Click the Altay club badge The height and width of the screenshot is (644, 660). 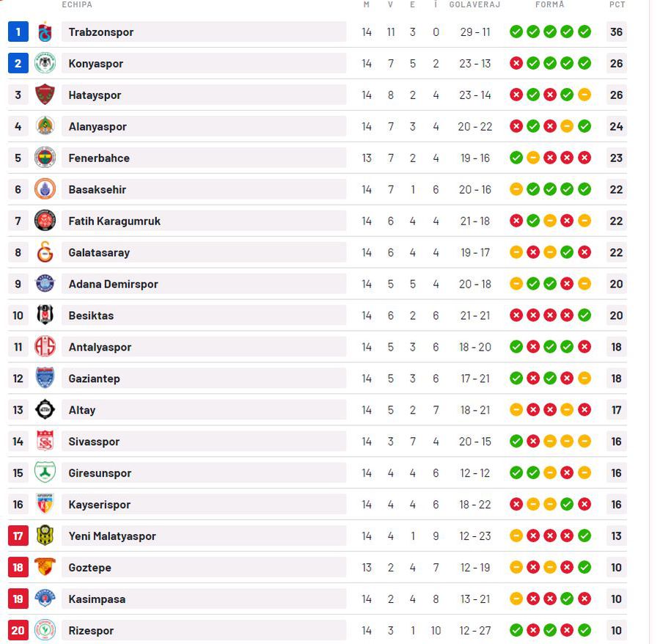45,409
